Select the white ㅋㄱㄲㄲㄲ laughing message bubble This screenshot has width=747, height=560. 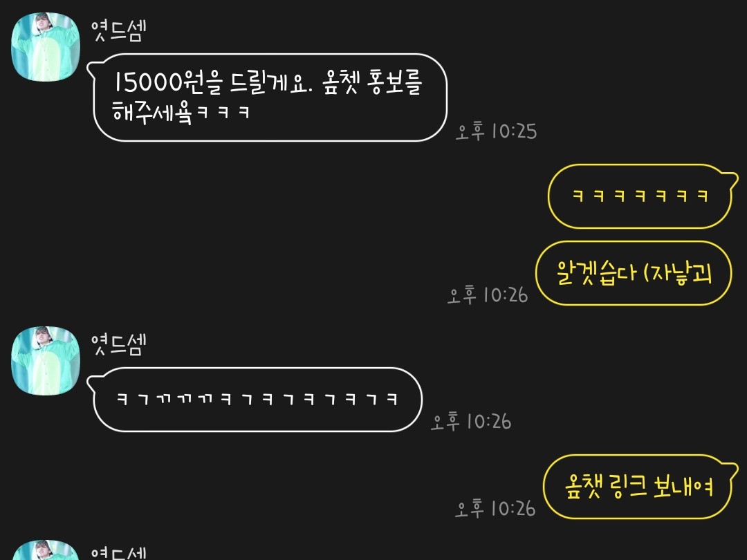point(255,400)
